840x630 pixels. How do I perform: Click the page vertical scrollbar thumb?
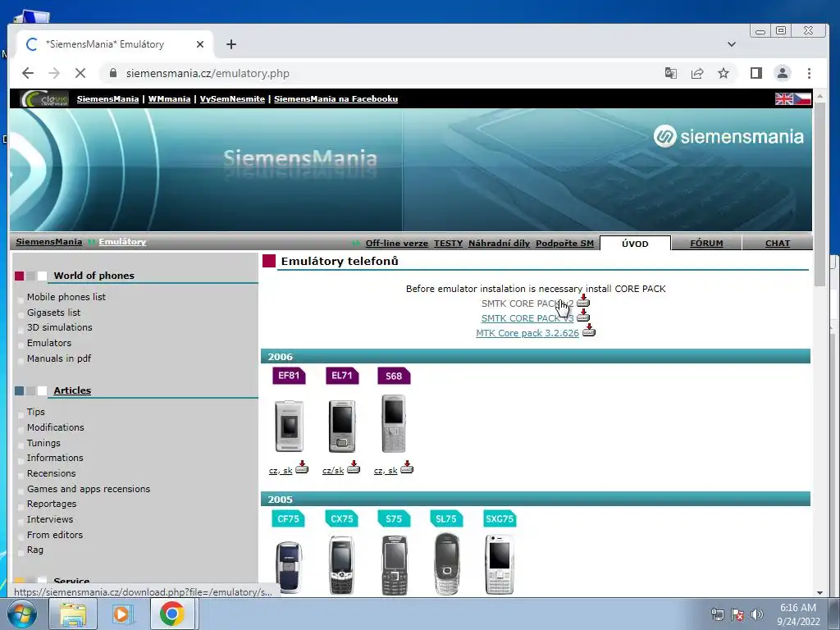[x=819, y=195]
